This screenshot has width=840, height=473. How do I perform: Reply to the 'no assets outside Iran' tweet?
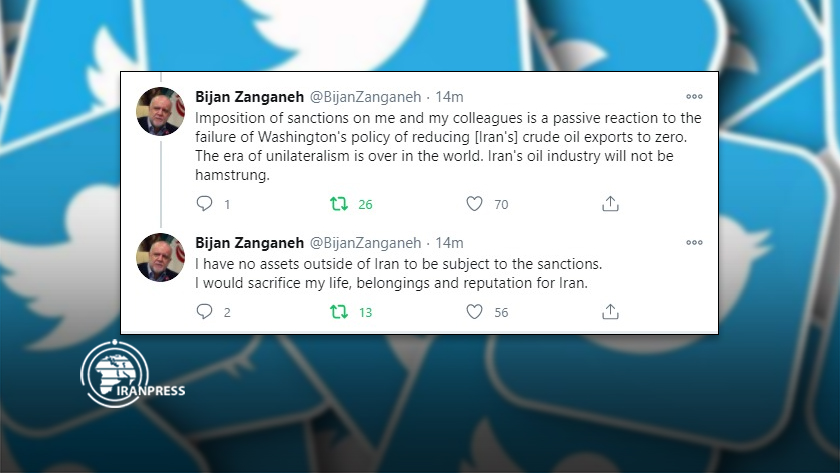click(x=204, y=312)
